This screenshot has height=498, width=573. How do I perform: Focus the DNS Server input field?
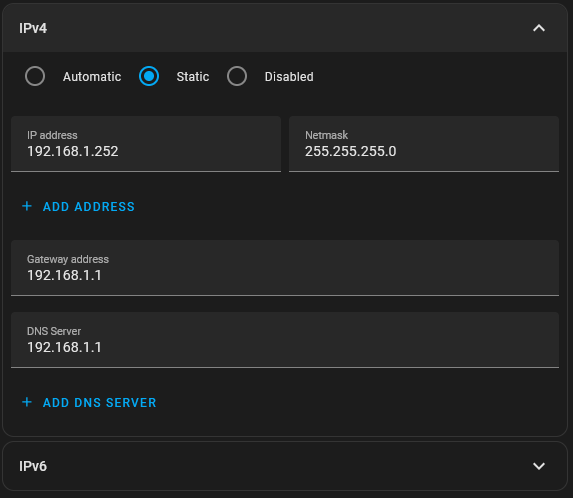pyautogui.click(x=285, y=340)
